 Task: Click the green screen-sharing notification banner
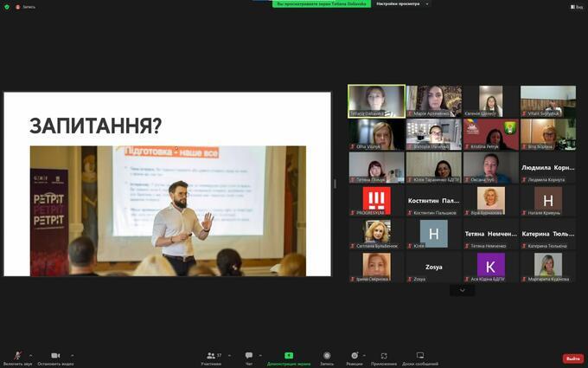pos(322,3)
